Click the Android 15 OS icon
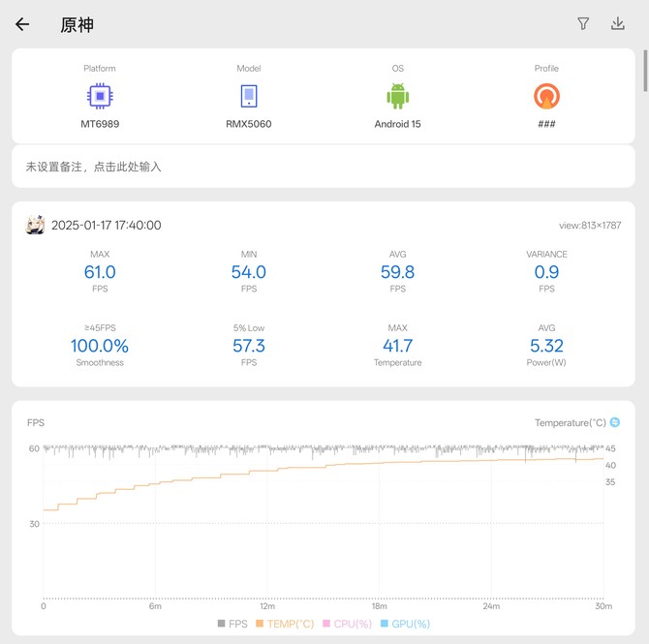This screenshot has width=649, height=644. tap(397, 96)
